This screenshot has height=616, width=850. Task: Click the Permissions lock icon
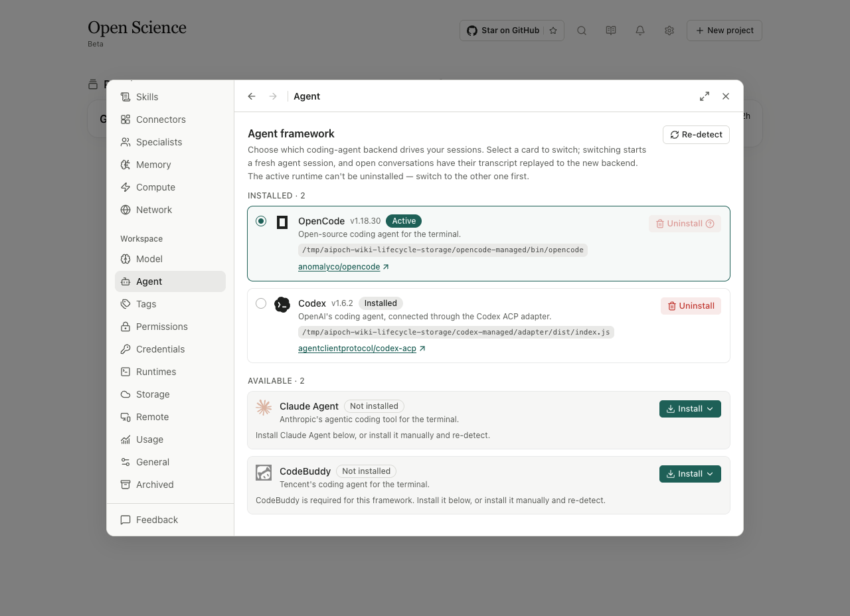(x=126, y=327)
